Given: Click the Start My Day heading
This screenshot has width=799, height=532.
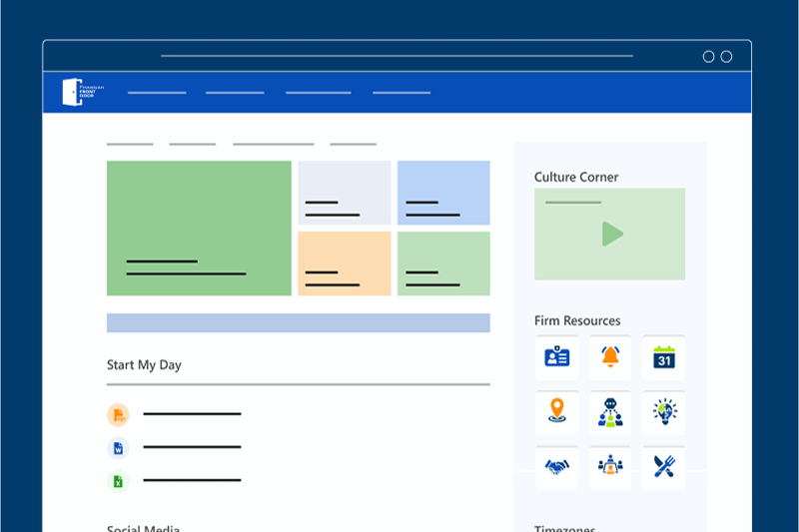Looking at the screenshot, I should [144, 365].
